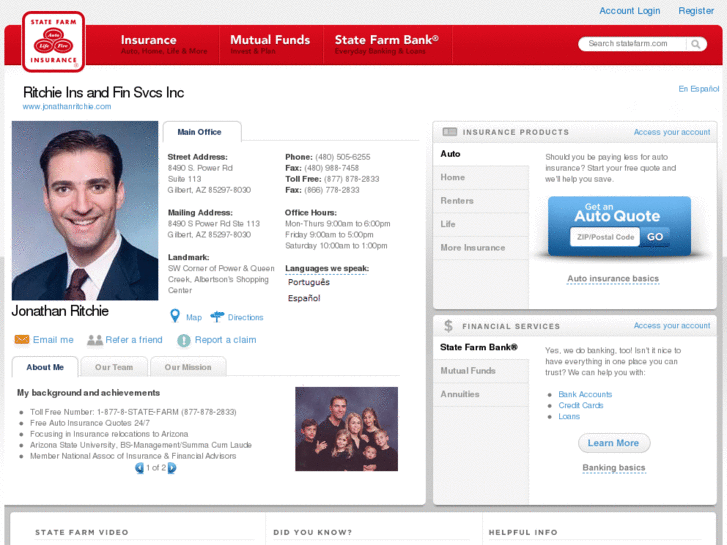Click the Financial Services dollar icon

coord(448,326)
